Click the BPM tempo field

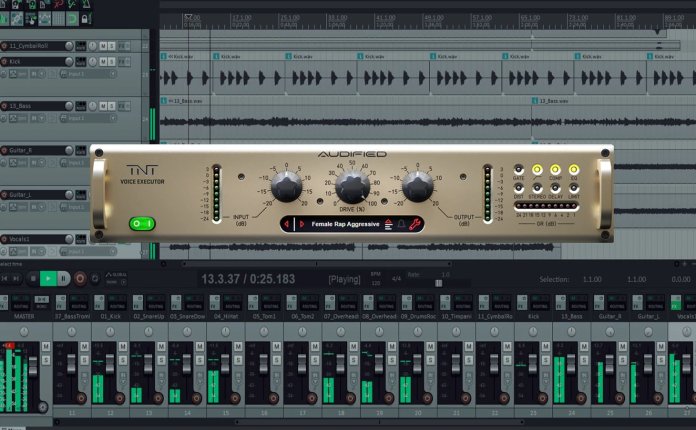coord(376,283)
